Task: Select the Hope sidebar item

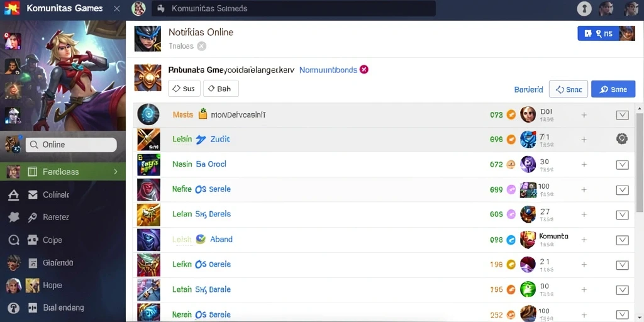Action: pyautogui.click(x=52, y=285)
